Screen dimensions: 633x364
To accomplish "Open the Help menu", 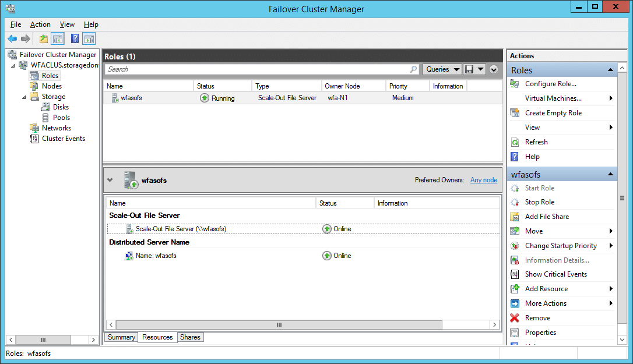I will (x=92, y=24).
